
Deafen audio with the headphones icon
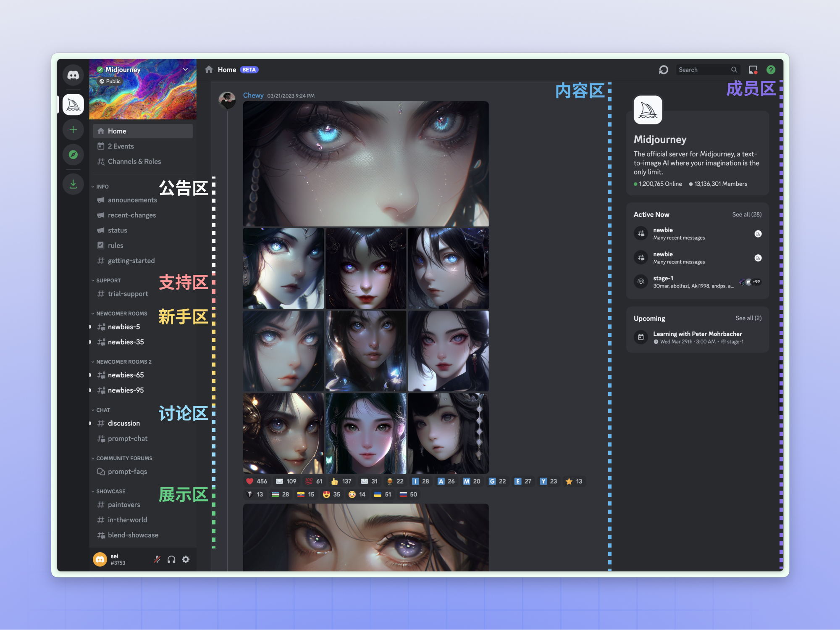(171, 559)
